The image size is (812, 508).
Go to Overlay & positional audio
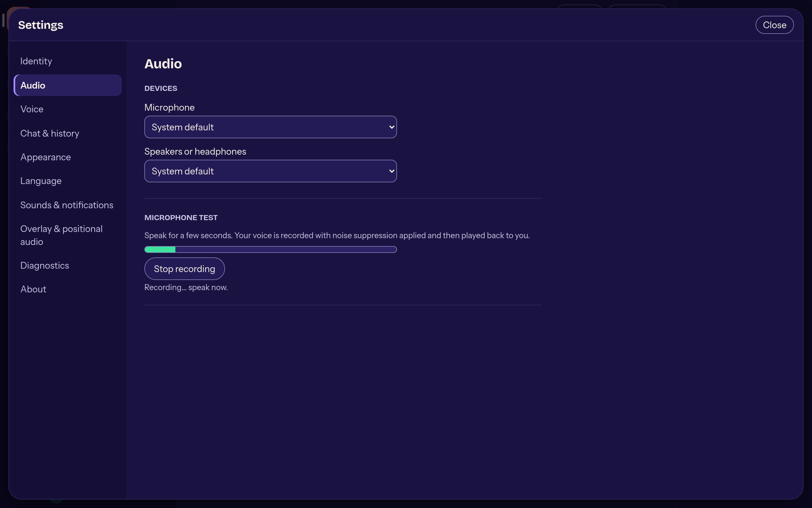tap(67, 235)
